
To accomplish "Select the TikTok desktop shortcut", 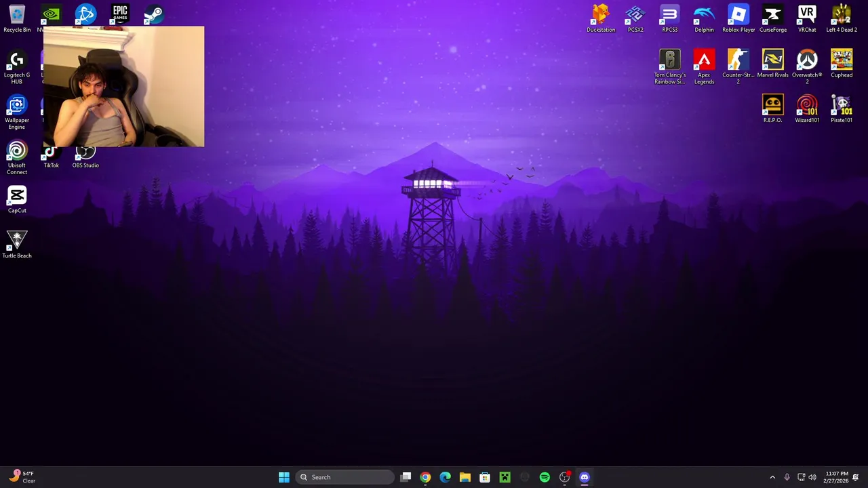I will [x=51, y=158].
